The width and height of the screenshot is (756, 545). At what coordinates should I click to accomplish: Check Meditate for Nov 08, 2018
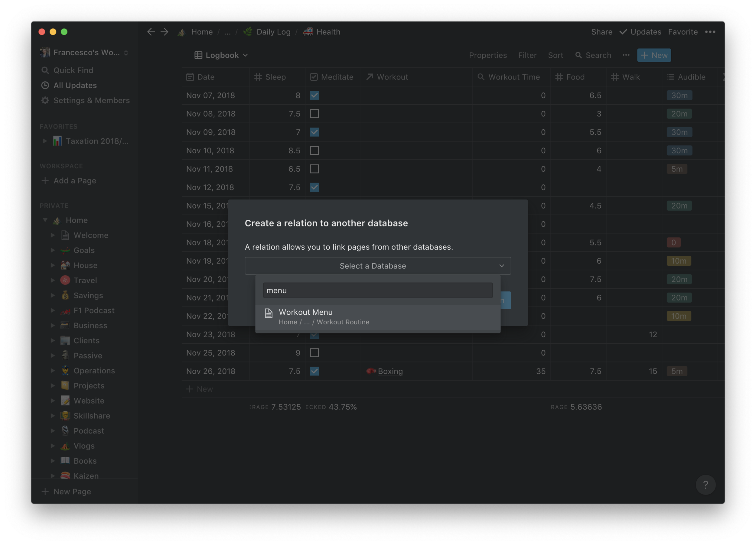coord(314,114)
